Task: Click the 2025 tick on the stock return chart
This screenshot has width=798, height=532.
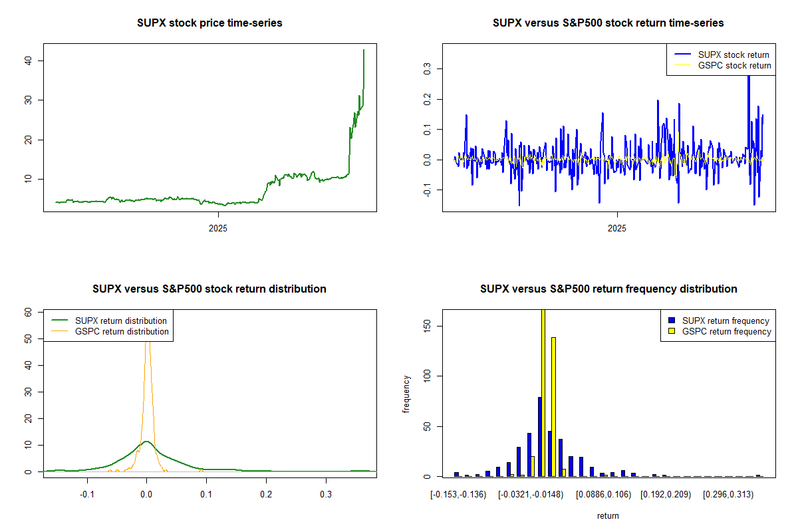Action: coord(617,228)
